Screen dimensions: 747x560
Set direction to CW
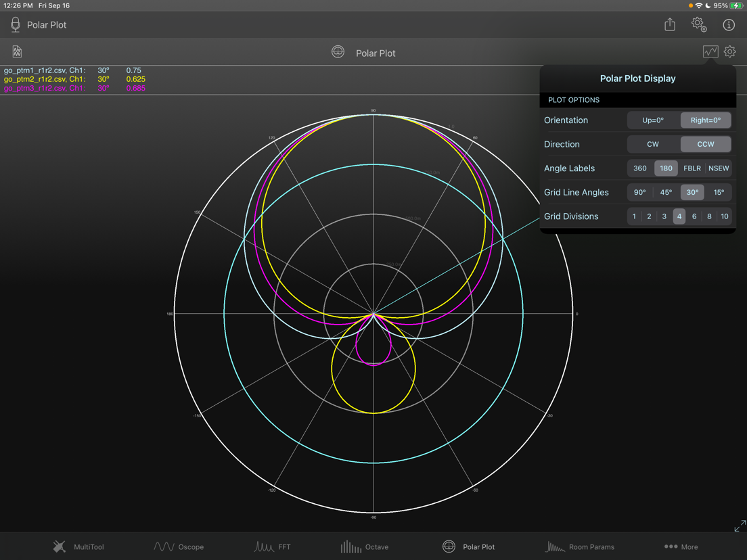[x=653, y=144]
